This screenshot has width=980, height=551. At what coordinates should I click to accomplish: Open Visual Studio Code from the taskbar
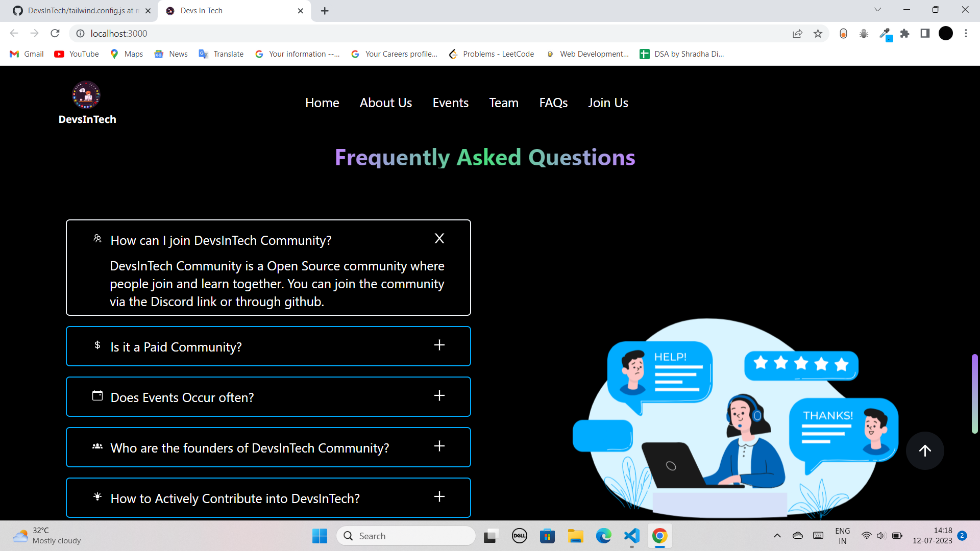[631, 536]
